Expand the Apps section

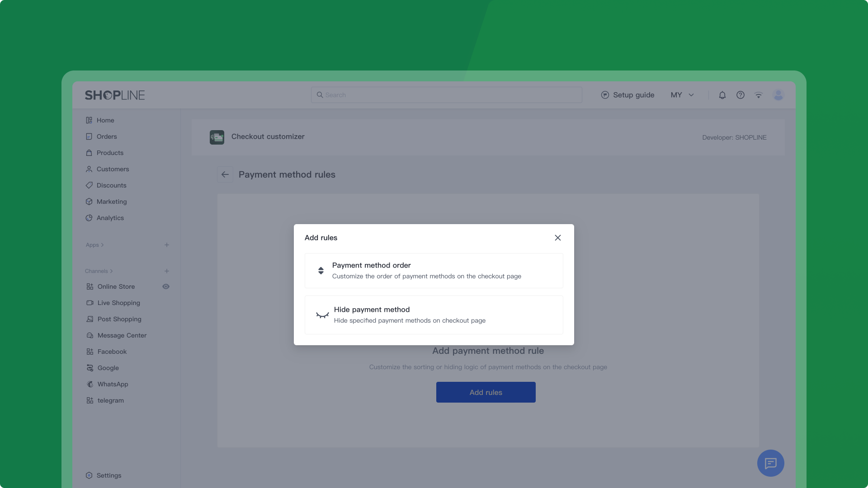coord(95,245)
